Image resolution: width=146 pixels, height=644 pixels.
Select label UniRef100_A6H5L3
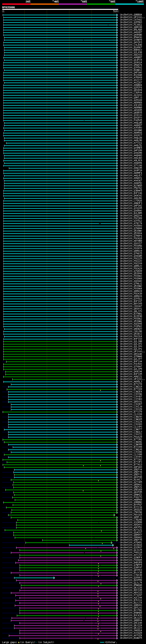[131, 382]
